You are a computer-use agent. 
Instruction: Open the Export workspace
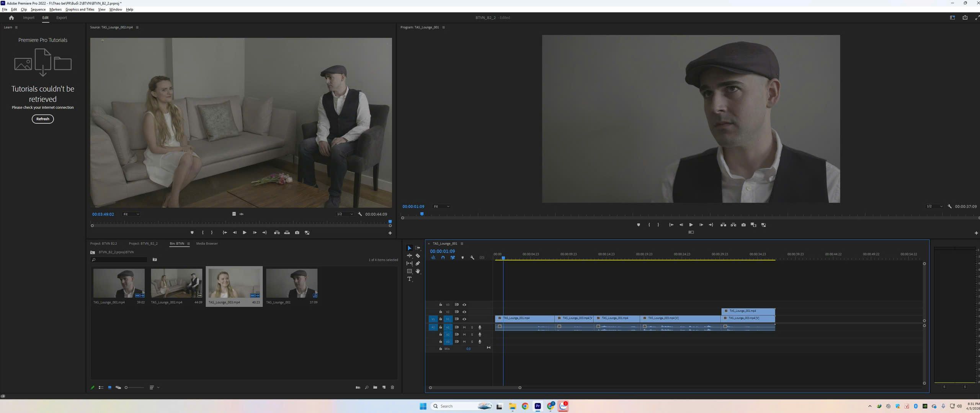[61, 18]
